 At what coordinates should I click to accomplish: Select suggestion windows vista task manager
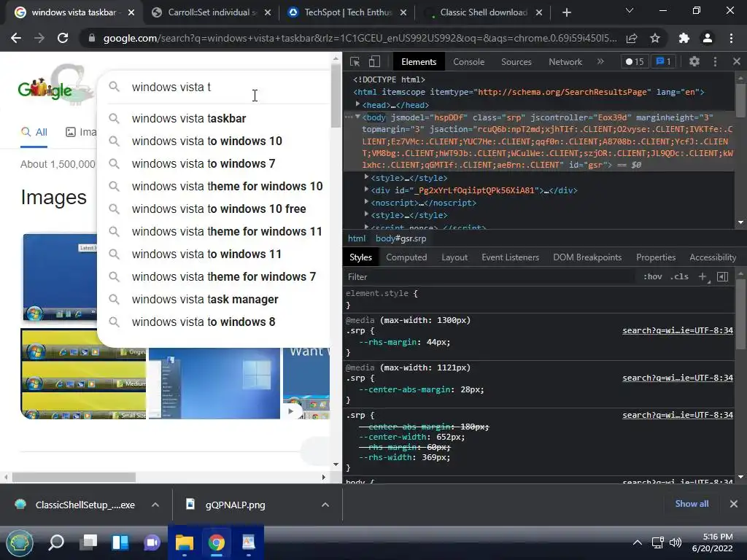[x=214, y=300]
